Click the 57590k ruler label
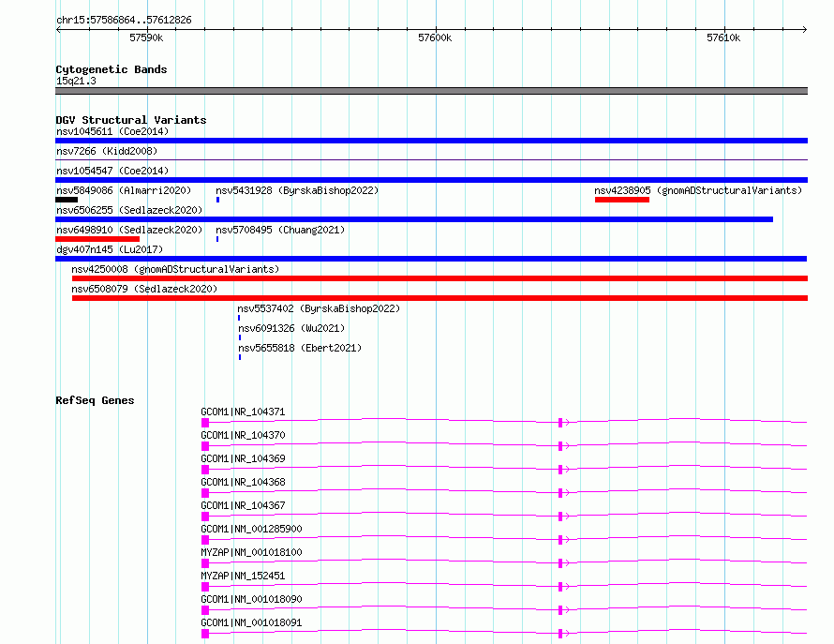834x644 pixels. tap(146, 37)
